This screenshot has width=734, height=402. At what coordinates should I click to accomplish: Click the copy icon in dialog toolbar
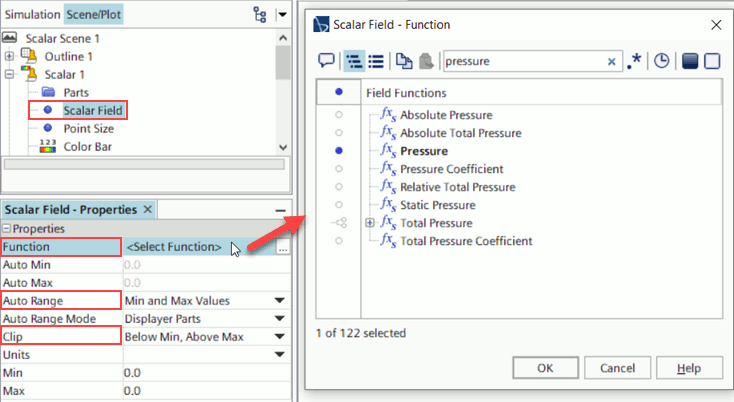point(402,61)
